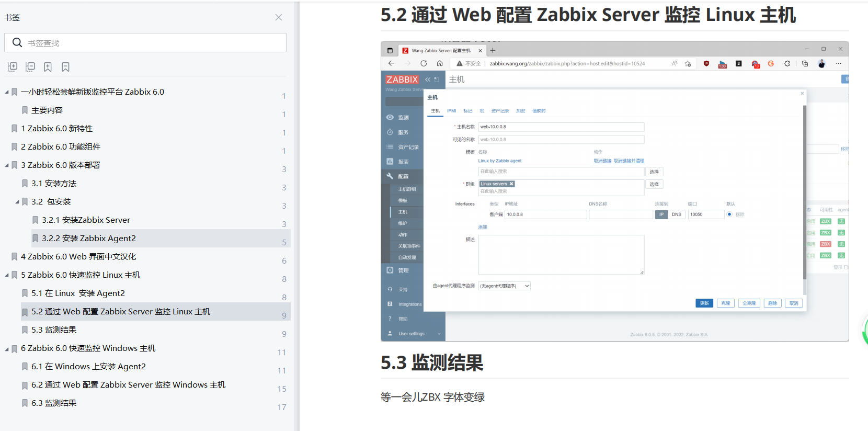Click the browser home icon in the screenshot
Screen dimensions: 868x431
pos(440,63)
